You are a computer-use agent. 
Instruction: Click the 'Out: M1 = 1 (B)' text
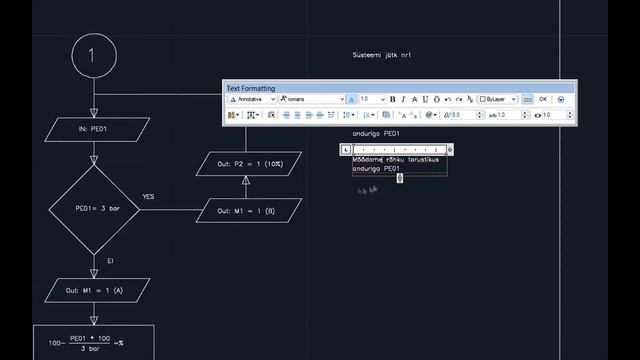pyautogui.click(x=246, y=211)
